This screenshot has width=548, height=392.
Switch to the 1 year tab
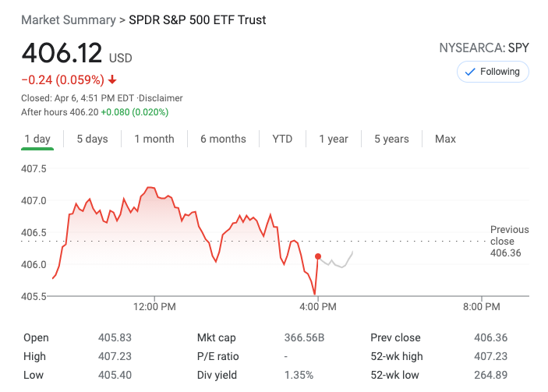[x=333, y=139]
